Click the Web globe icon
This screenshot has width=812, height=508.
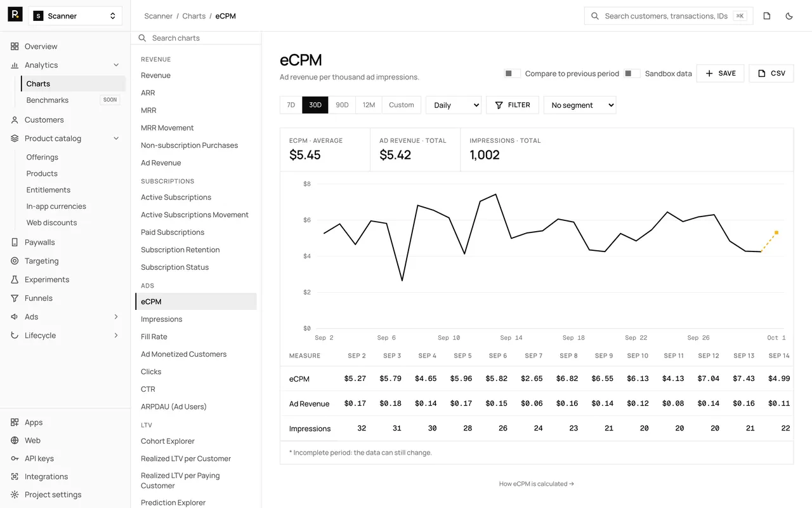click(15, 441)
